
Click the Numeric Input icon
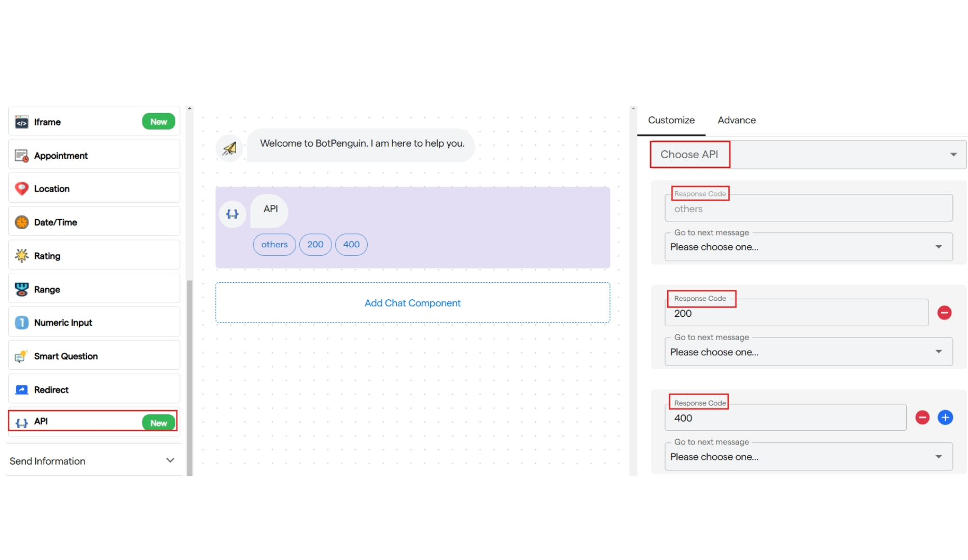click(x=21, y=323)
